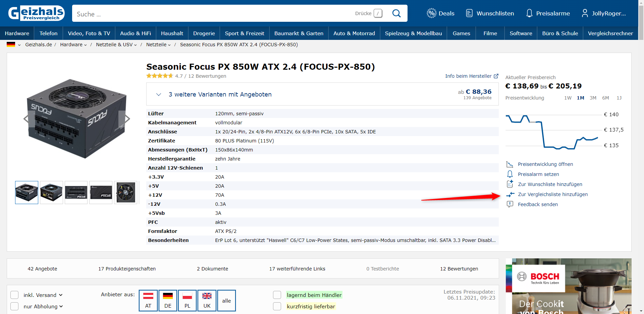Select UK flag vendor filter
Image resolution: width=644 pixels, height=314 pixels.
point(207,301)
